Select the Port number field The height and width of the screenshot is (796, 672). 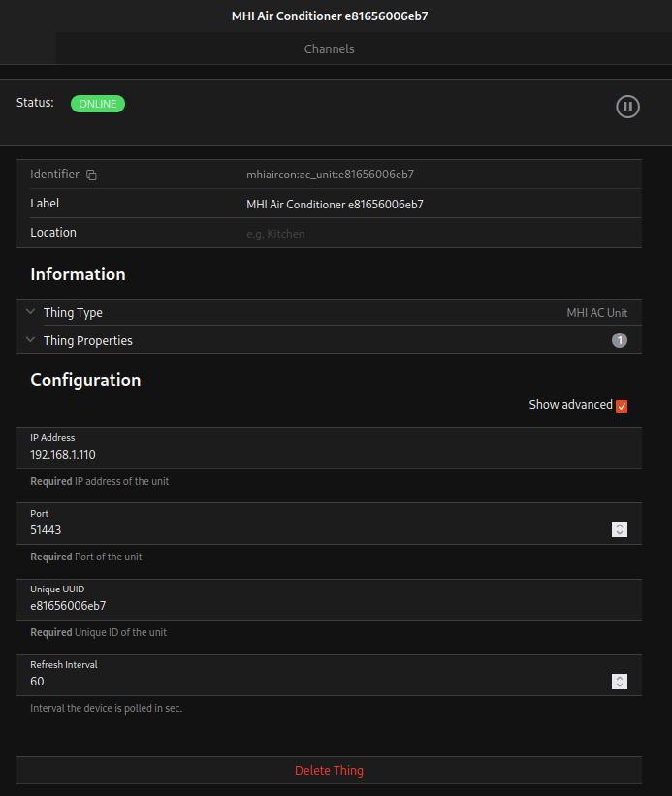point(310,530)
